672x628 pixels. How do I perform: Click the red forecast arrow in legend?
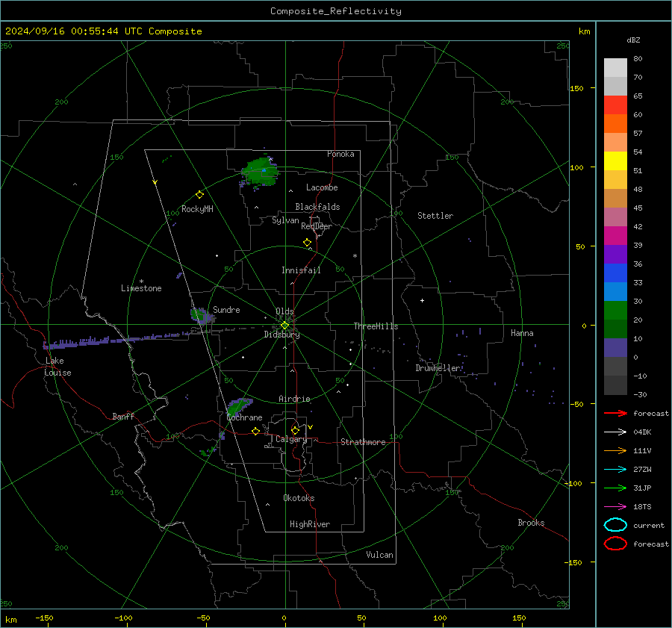(615, 413)
